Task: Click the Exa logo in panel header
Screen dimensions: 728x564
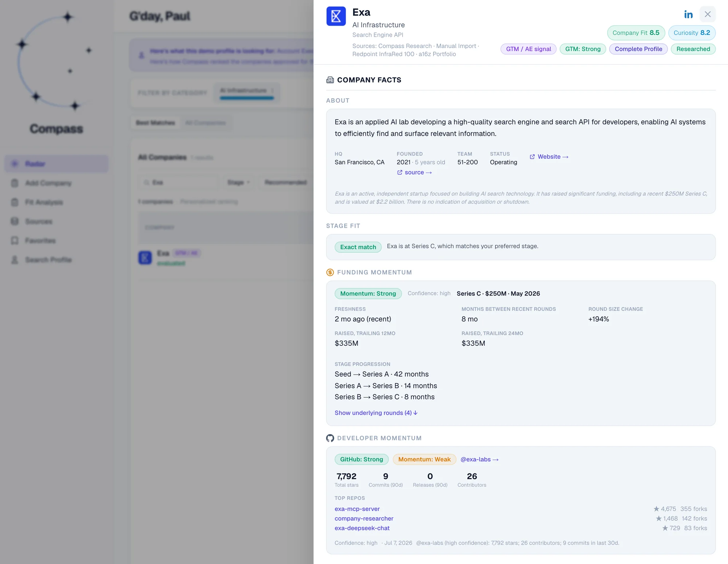Action: click(336, 16)
